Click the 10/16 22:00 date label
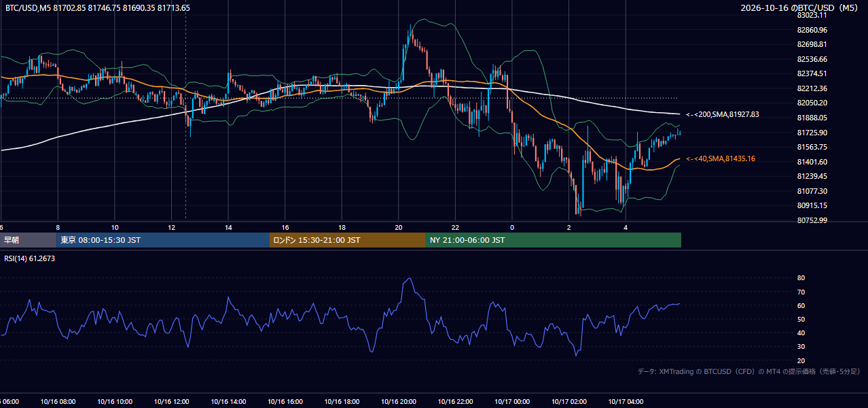 (x=455, y=402)
